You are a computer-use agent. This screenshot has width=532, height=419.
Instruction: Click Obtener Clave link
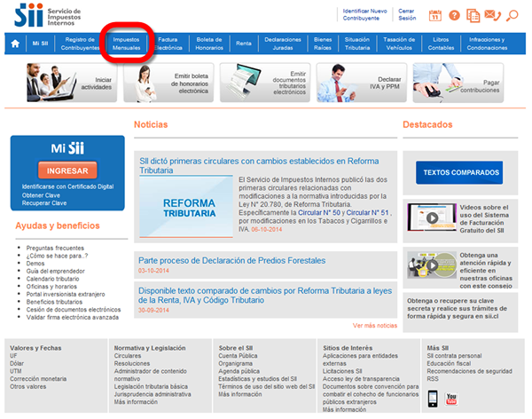[41, 195]
